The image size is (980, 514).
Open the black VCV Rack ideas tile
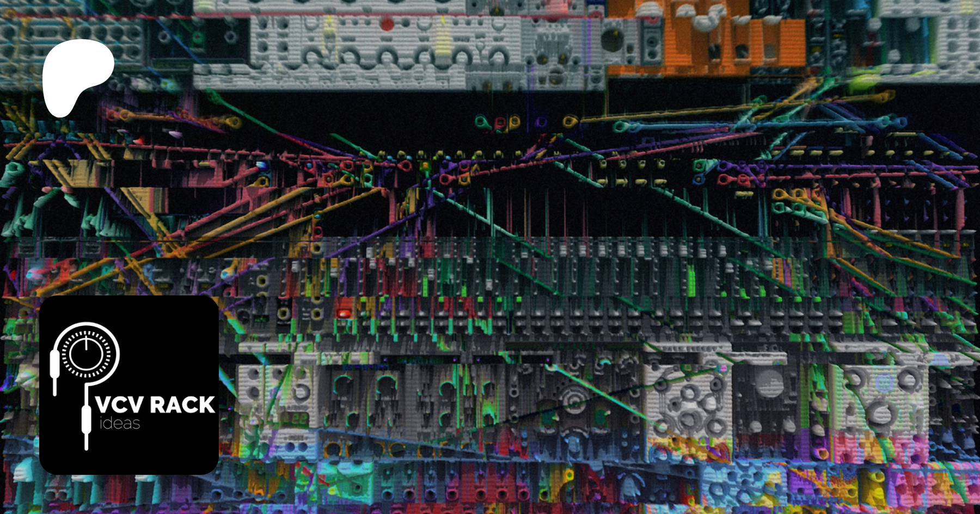pos(129,385)
